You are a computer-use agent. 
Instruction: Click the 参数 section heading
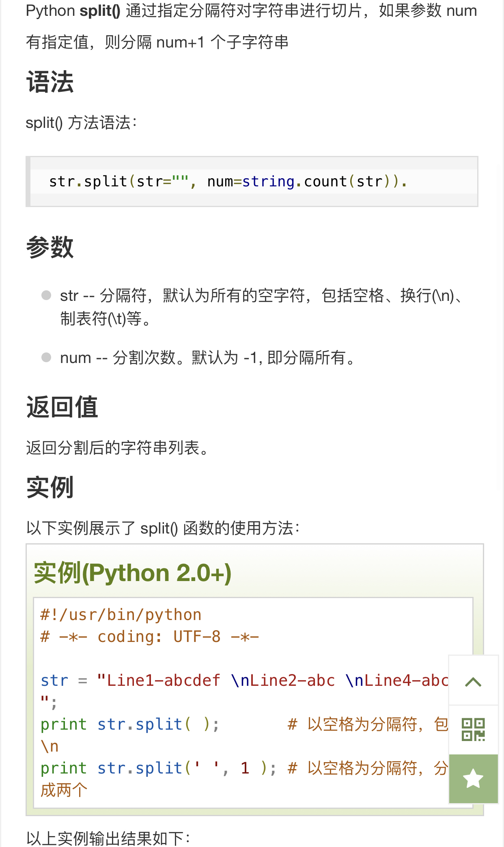pyautogui.click(x=50, y=247)
